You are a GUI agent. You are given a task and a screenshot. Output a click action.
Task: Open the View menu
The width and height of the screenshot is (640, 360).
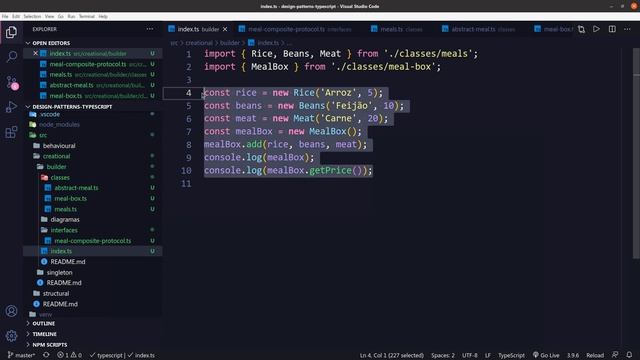tap(49, 16)
